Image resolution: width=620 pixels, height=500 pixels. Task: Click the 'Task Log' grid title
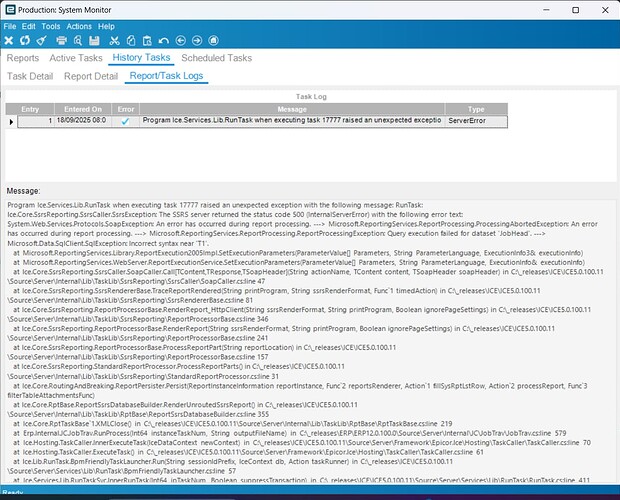point(311,96)
